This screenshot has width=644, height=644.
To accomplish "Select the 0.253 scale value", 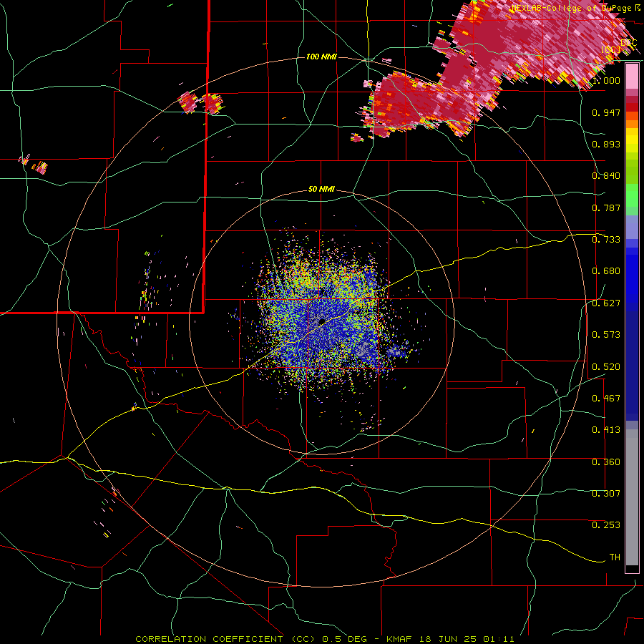I will [606, 525].
